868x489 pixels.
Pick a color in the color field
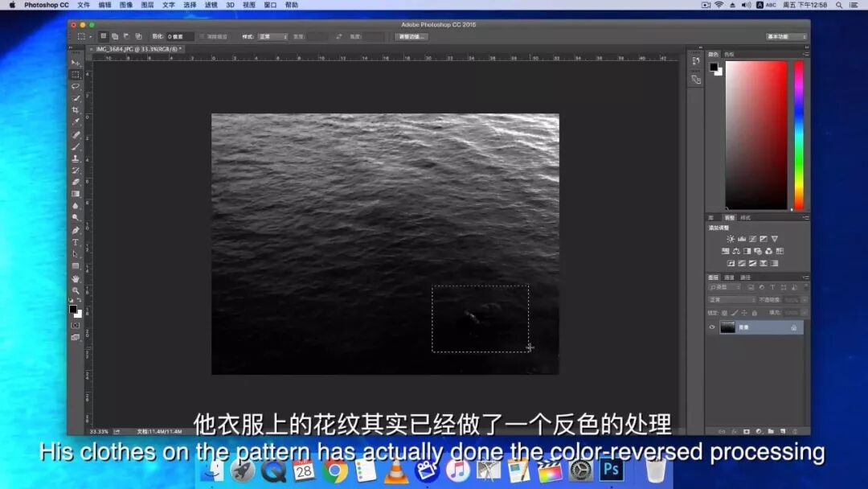[x=756, y=135]
